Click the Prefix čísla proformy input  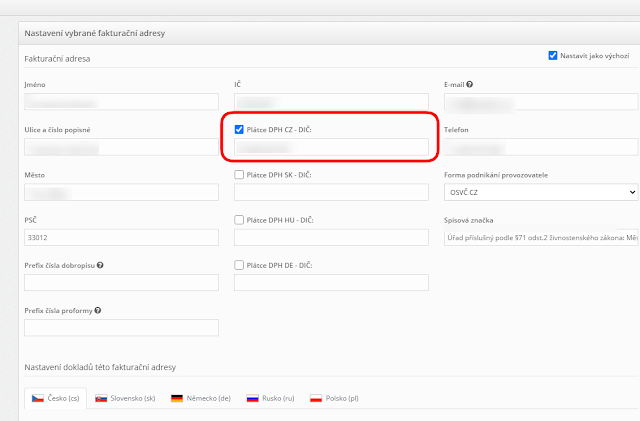121,327
